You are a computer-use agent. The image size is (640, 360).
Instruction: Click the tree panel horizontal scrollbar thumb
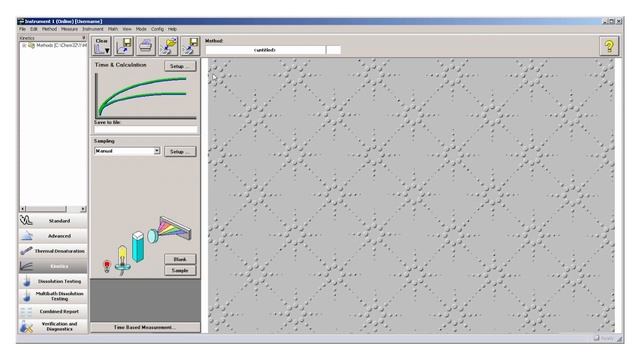pos(46,209)
